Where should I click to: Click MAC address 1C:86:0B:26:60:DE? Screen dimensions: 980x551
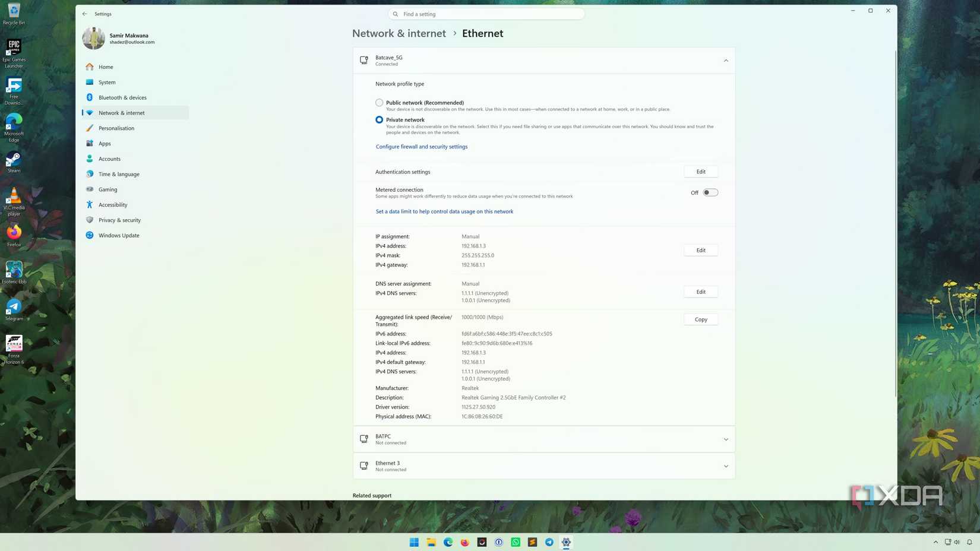tap(482, 417)
